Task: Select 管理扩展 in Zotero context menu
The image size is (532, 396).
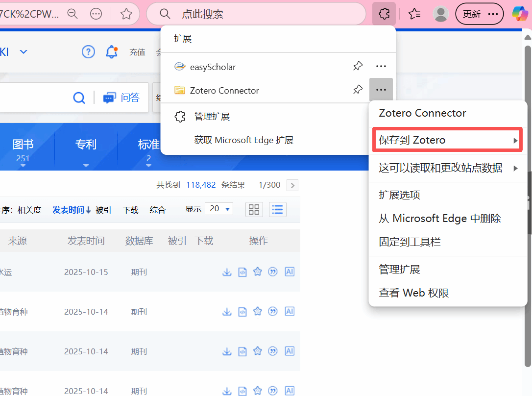Action: (x=399, y=270)
